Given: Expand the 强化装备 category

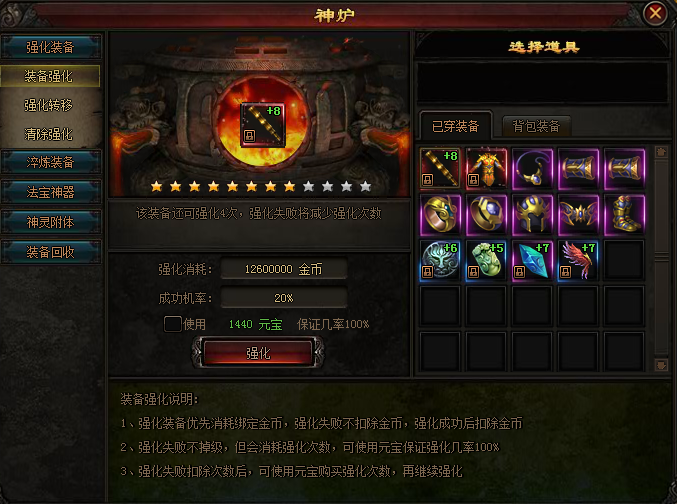Looking at the screenshot, I should tap(51, 47).
